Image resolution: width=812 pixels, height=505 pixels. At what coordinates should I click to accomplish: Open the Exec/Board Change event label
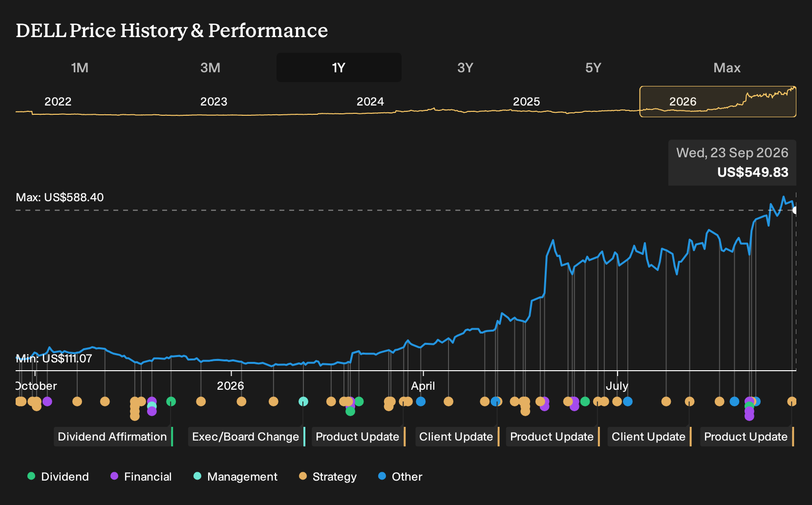tap(247, 437)
